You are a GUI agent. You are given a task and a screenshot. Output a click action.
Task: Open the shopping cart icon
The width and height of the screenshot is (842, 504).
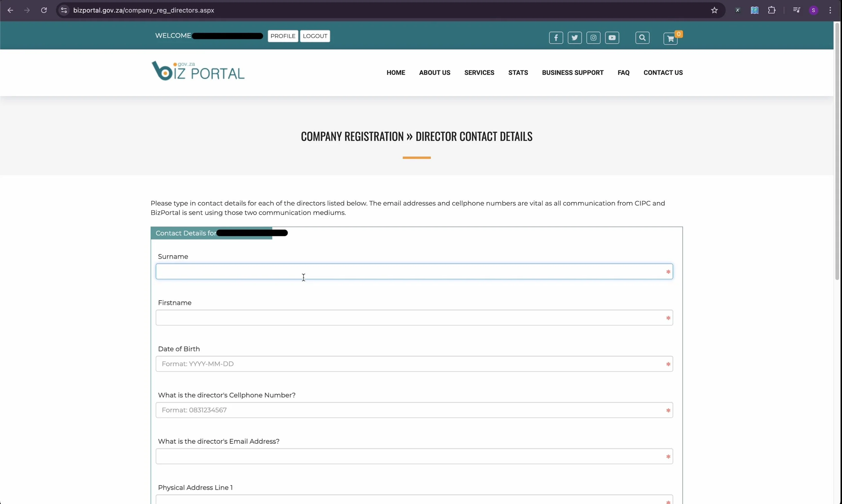coord(670,39)
